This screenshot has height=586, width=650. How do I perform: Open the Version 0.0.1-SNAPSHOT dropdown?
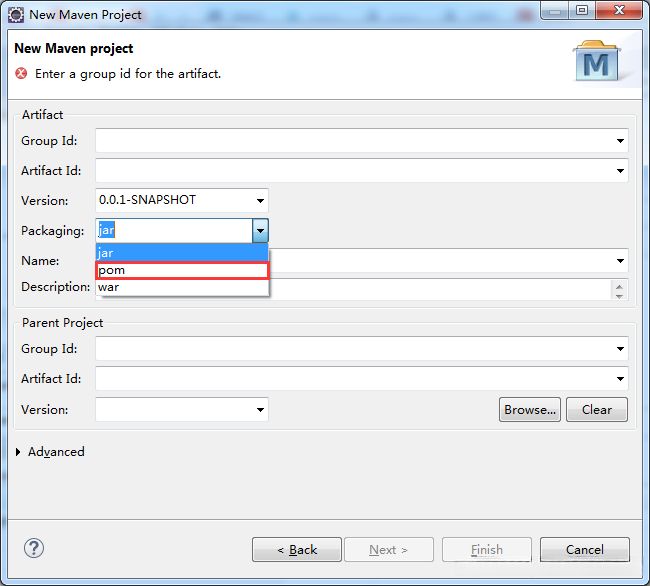click(x=260, y=201)
